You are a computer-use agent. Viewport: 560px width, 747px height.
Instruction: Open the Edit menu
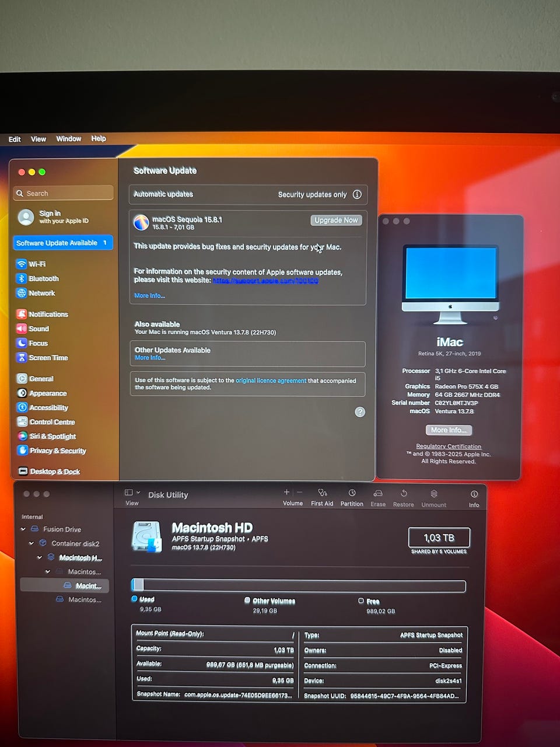(x=15, y=139)
